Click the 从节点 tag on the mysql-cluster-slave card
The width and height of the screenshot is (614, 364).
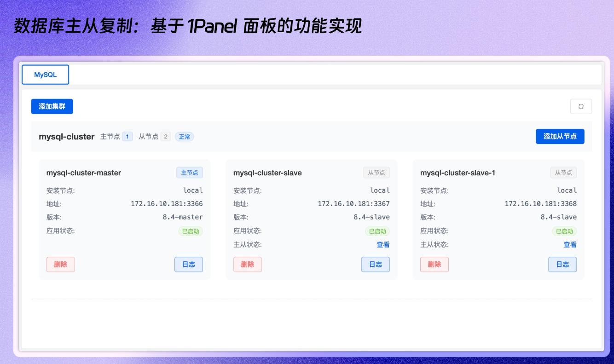point(377,173)
